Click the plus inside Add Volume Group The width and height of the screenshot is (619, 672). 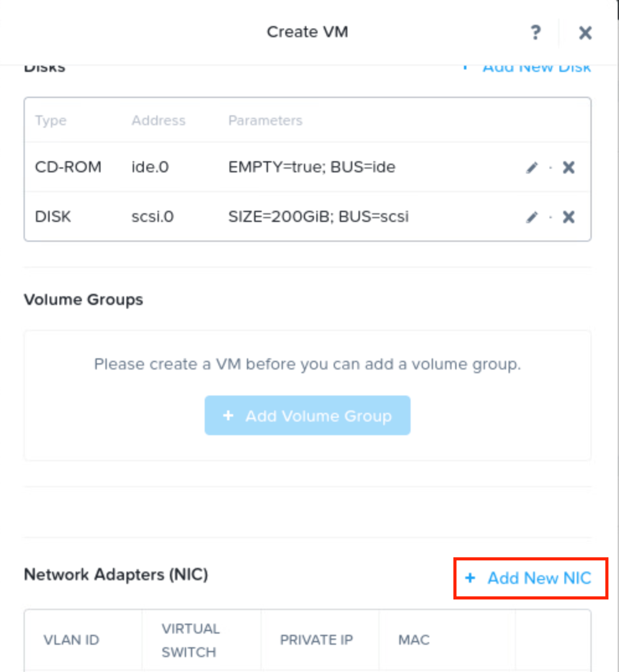pyautogui.click(x=228, y=415)
